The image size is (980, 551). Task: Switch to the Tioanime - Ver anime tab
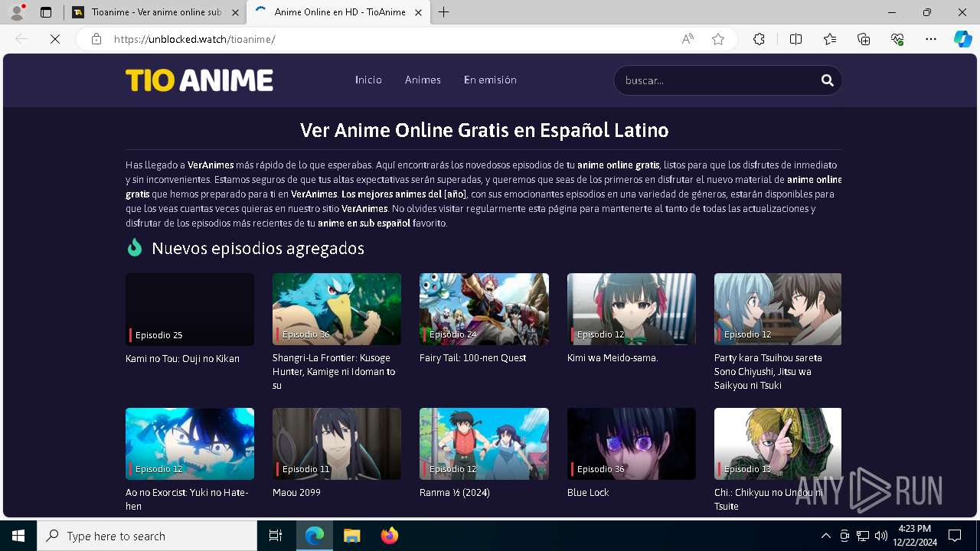pos(154,12)
